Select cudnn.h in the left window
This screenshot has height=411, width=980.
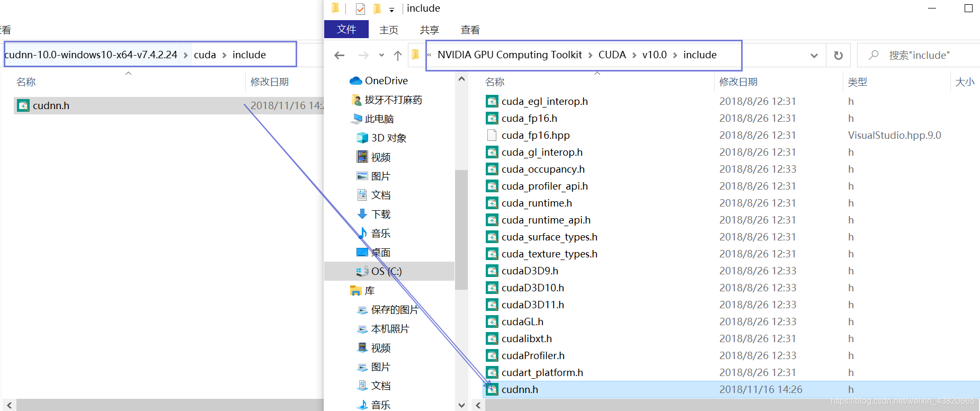pyautogui.click(x=168, y=105)
